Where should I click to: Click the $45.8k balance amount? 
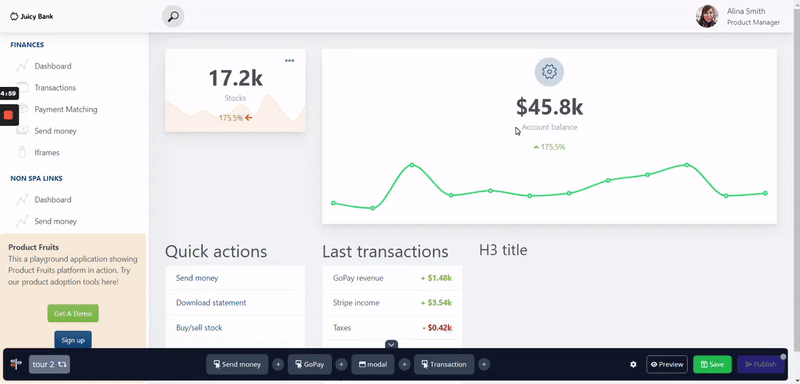[549, 107]
